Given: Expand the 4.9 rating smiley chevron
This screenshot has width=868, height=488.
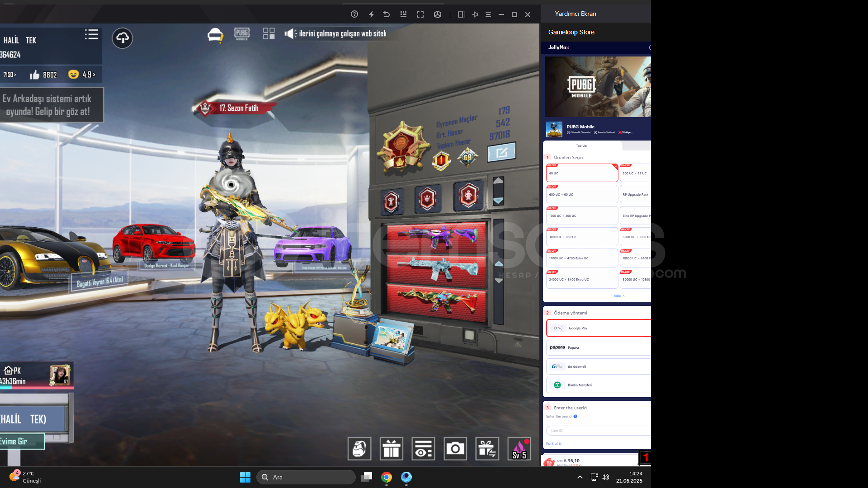Looking at the screenshot, I should coord(94,75).
